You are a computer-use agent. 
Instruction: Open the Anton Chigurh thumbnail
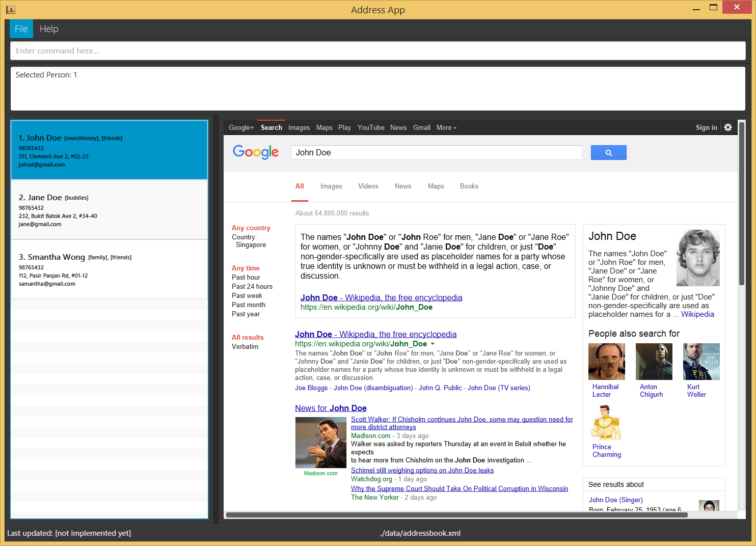coord(654,362)
